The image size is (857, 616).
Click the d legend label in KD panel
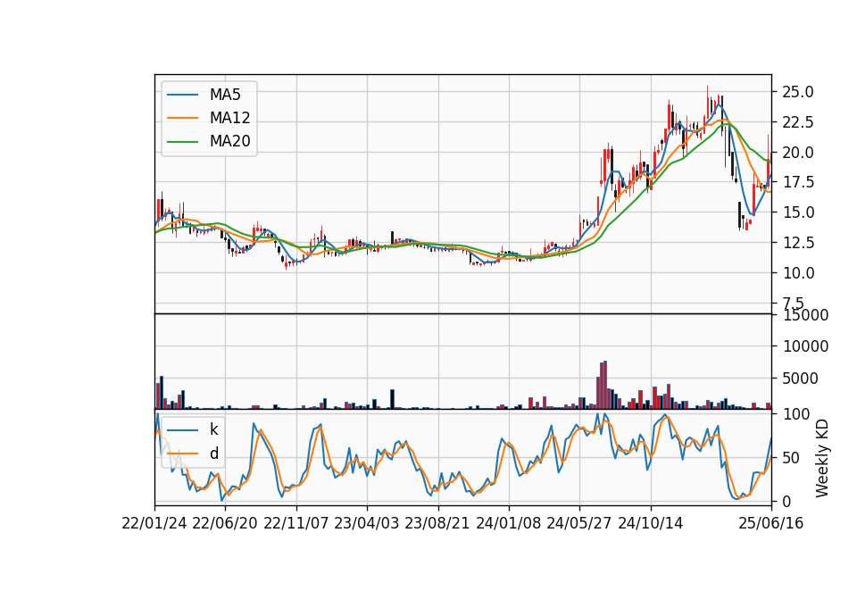tap(214, 454)
